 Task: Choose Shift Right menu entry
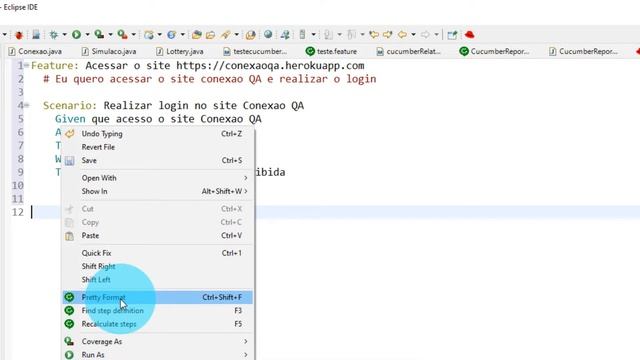[158, 267]
